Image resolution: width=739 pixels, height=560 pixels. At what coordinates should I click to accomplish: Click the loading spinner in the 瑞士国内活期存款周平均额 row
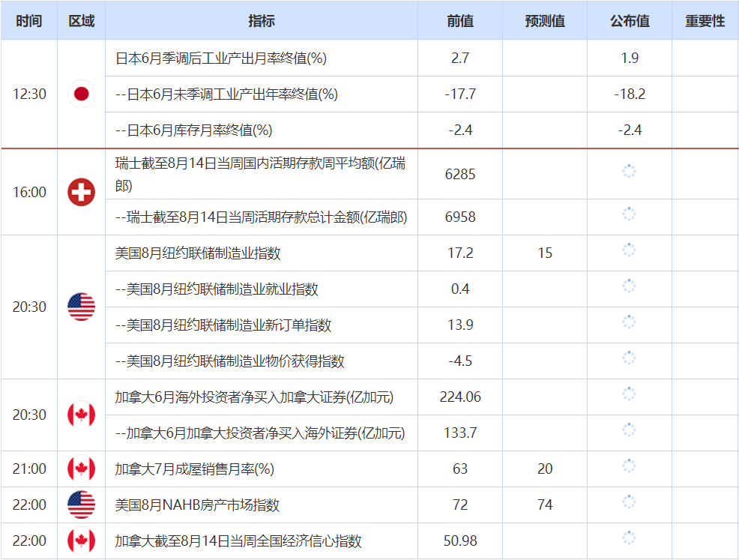pyautogui.click(x=629, y=171)
